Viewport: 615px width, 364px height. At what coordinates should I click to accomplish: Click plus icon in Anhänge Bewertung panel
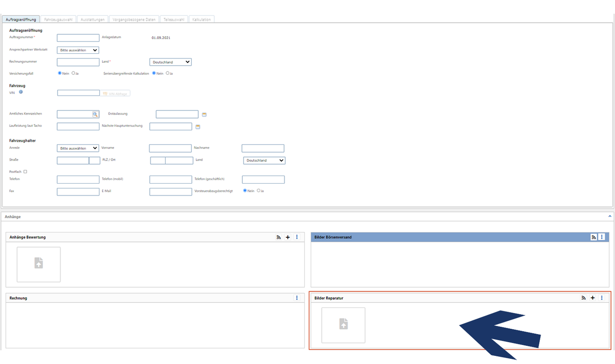(x=288, y=237)
